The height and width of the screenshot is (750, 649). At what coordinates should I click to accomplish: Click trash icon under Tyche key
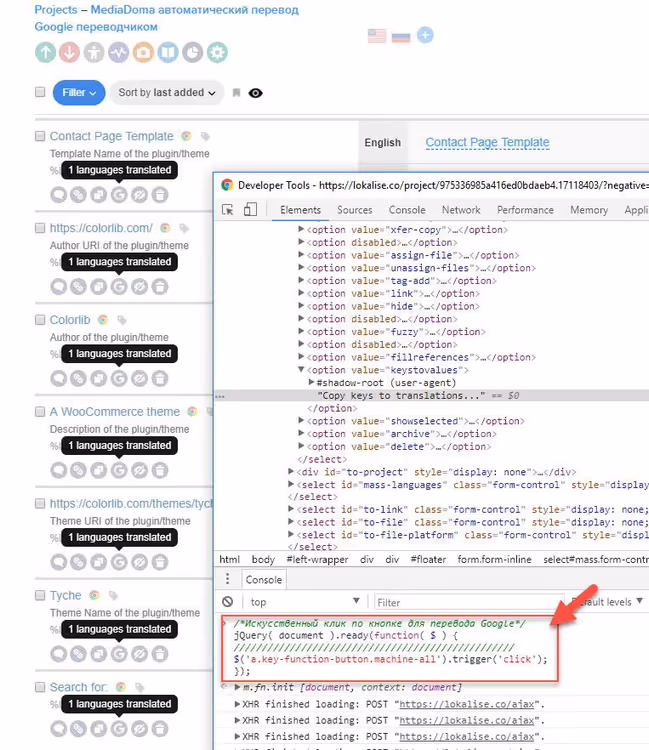point(160,654)
